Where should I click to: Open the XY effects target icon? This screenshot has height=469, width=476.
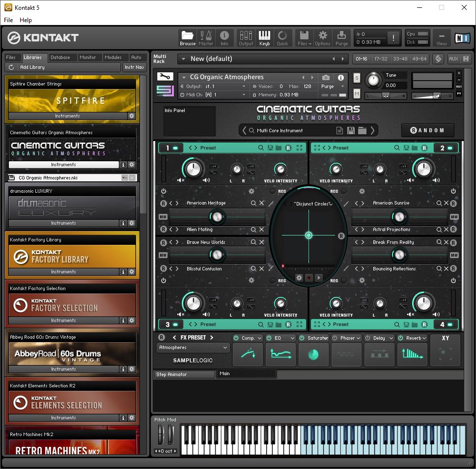[446, 354]
